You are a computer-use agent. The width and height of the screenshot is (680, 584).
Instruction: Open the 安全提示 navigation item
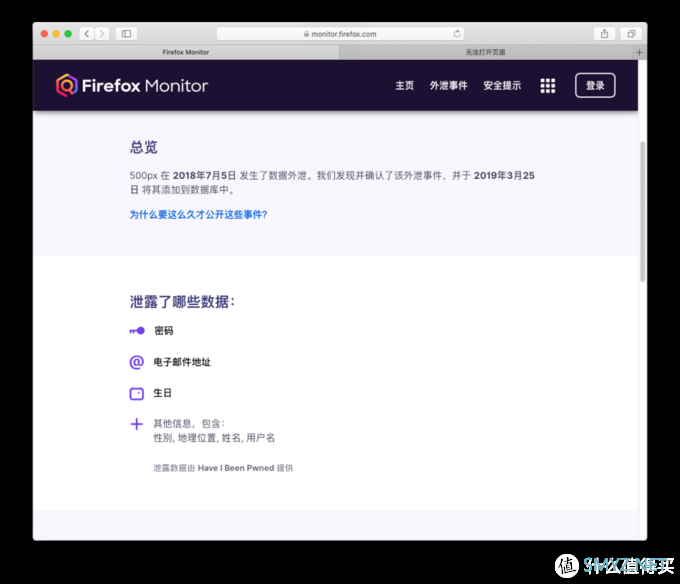coord(502,86)
